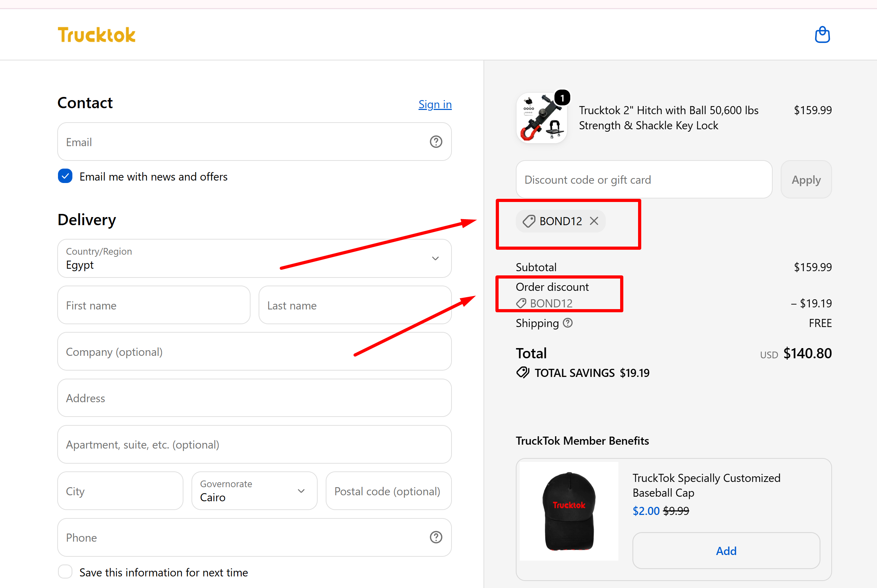Focus the Address field

254,398
